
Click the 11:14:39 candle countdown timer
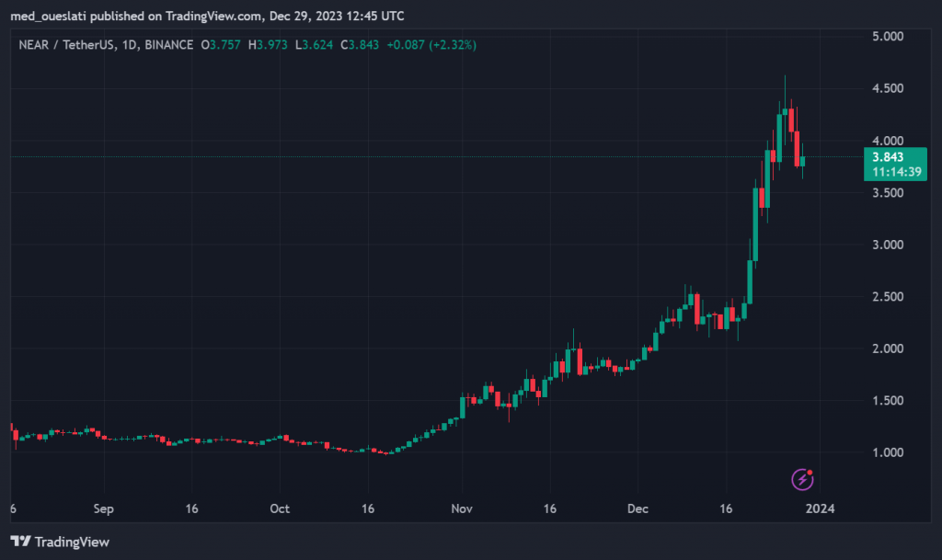tap(887, 171)
